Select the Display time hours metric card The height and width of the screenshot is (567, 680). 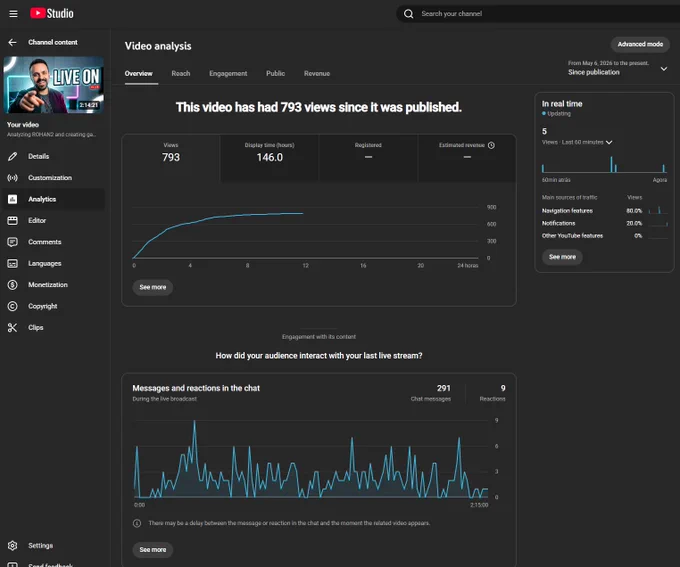point(269,157)
